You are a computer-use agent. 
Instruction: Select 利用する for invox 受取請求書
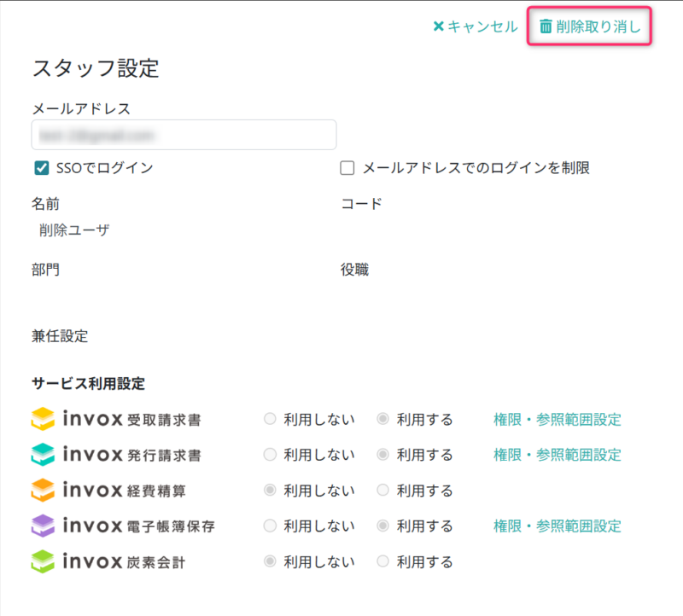coord(383,419)
